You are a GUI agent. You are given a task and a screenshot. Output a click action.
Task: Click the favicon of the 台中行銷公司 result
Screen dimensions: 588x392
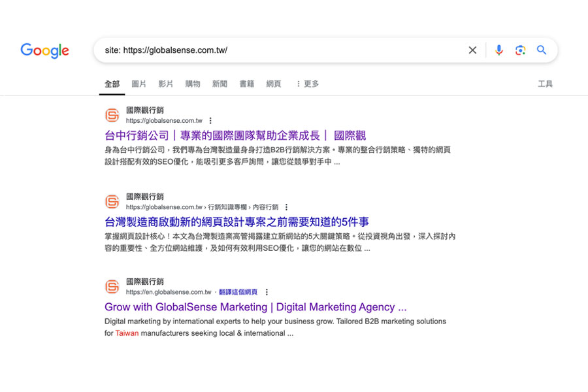point(112,115)
